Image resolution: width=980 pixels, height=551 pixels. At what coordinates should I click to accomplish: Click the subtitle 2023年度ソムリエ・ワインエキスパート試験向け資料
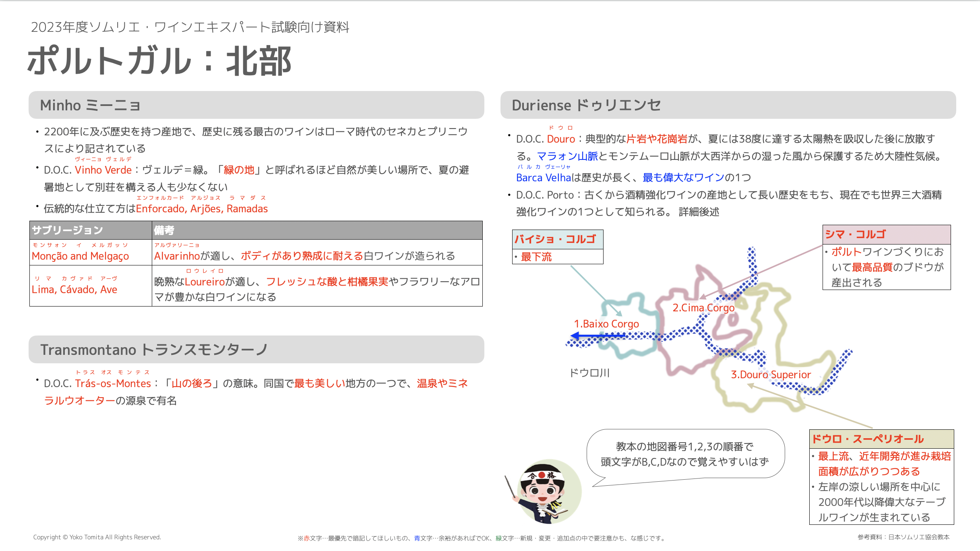190,27
